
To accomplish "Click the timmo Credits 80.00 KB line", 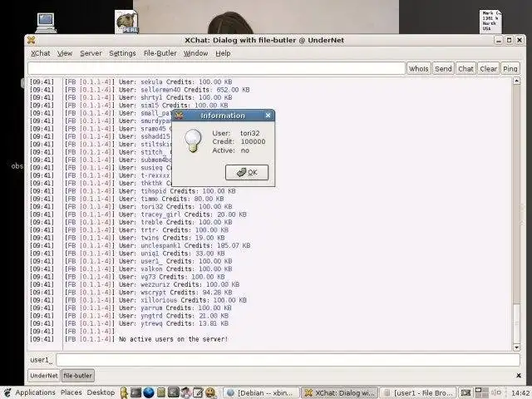I will pos(171,199).
